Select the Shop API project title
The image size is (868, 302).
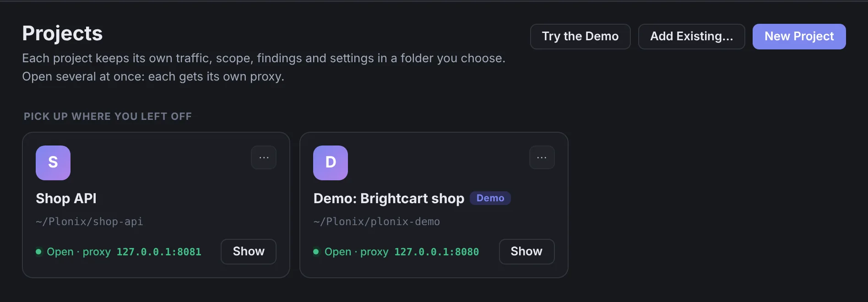(x=66, y=199)
